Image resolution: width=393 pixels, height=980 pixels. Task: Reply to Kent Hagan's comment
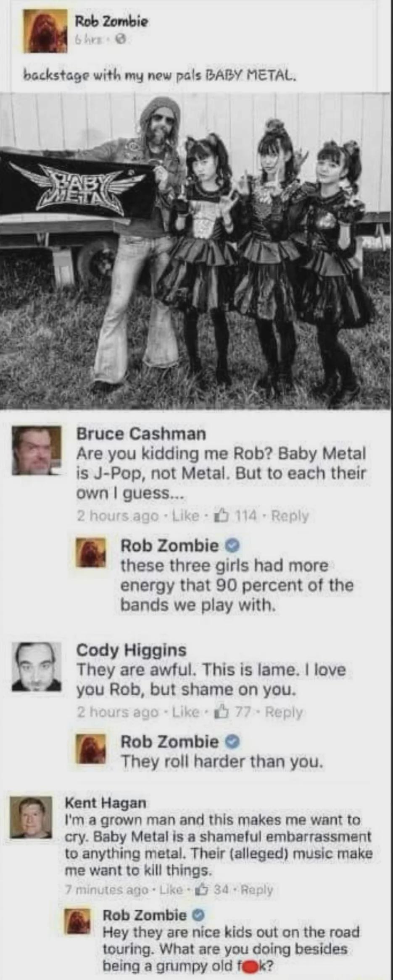point(257,889)
